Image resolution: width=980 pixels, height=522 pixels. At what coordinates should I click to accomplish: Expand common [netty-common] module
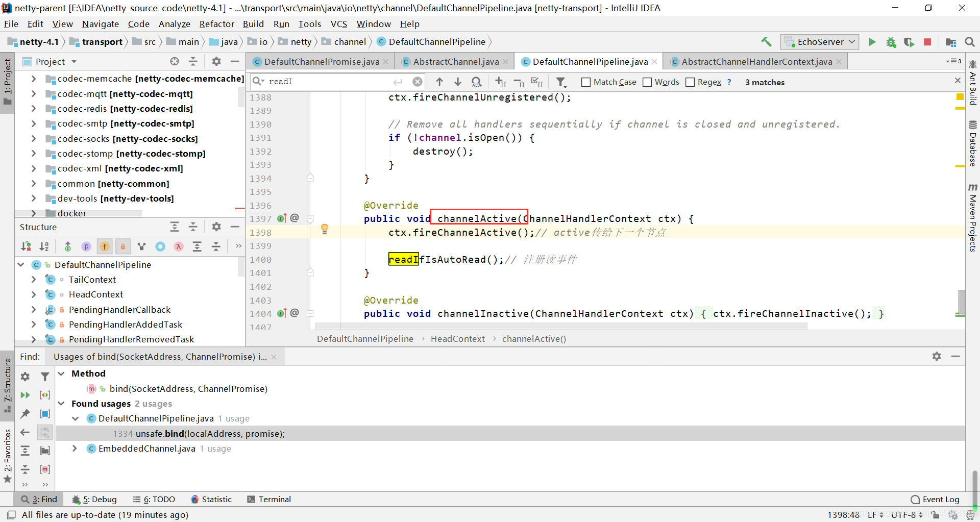pos(34,184)
